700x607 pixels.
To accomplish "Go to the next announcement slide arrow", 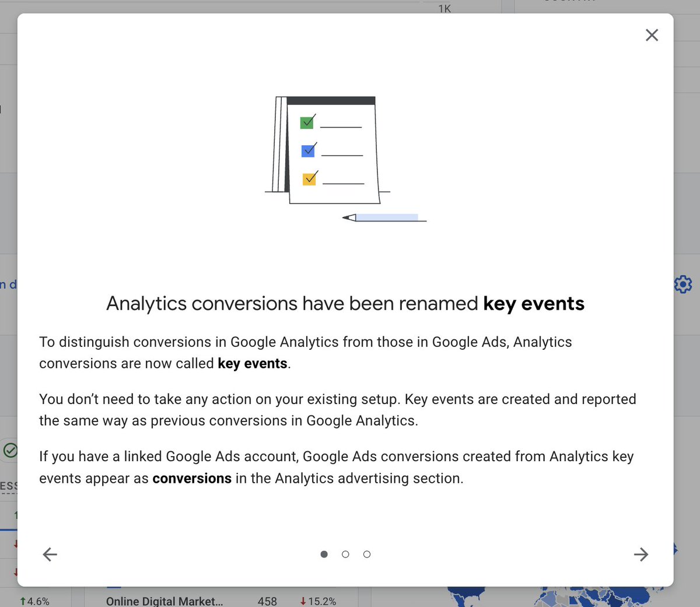I will [x=641, y=554].
